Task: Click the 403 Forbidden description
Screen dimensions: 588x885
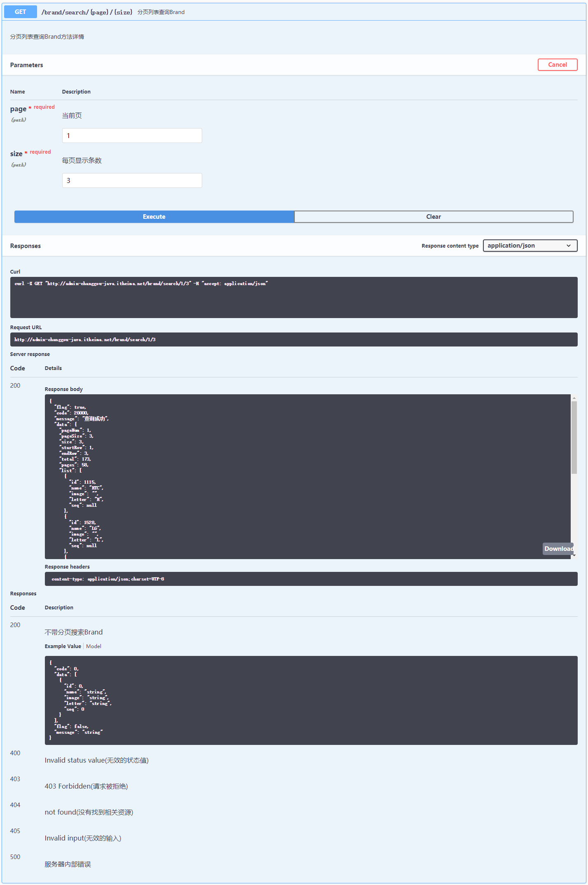Action: tap(86, 786)
